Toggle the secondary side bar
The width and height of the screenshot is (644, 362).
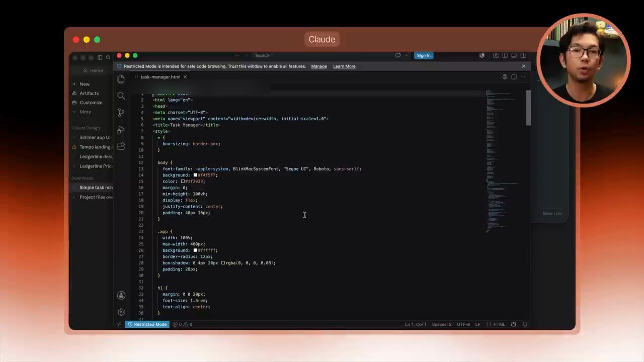pyautogui.click(x=523, y=55)
